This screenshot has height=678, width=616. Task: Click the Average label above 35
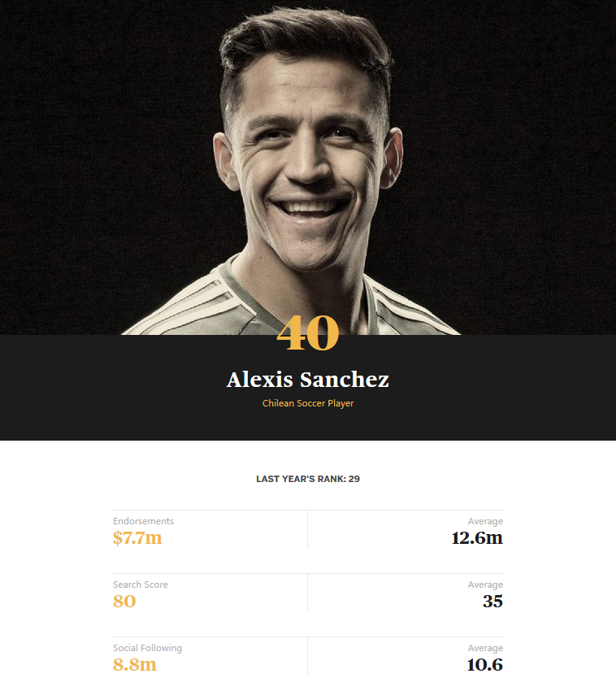[x=485, y=585]
